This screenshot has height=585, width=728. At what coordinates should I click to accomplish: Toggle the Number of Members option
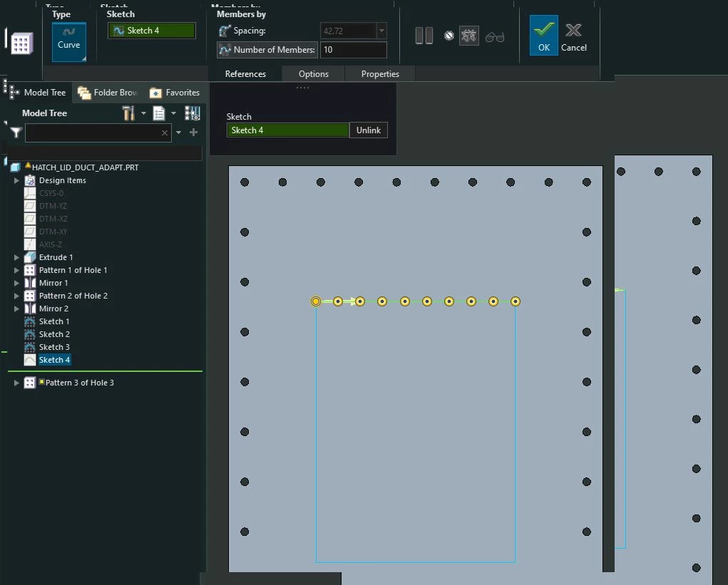tap(267, 50)
